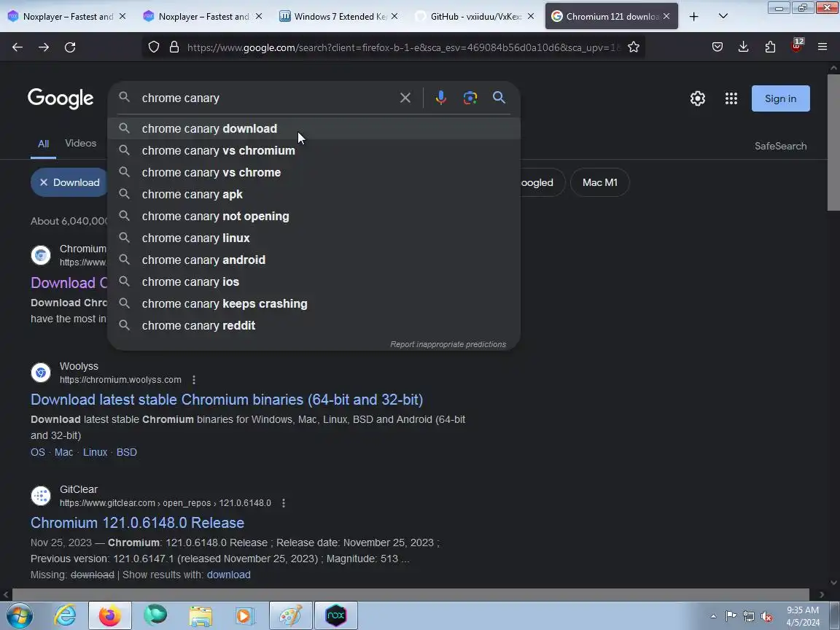This screenshot has height=630, width=840.
Task: Choose suggestion chrome canary download
Action: pyautogui.click(x=314, y=128)
